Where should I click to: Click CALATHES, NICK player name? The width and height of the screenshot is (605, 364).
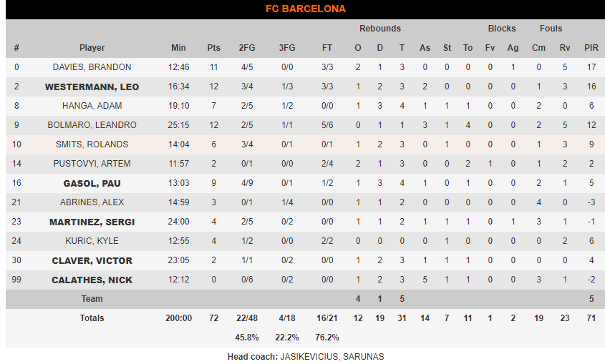point(92,280)
